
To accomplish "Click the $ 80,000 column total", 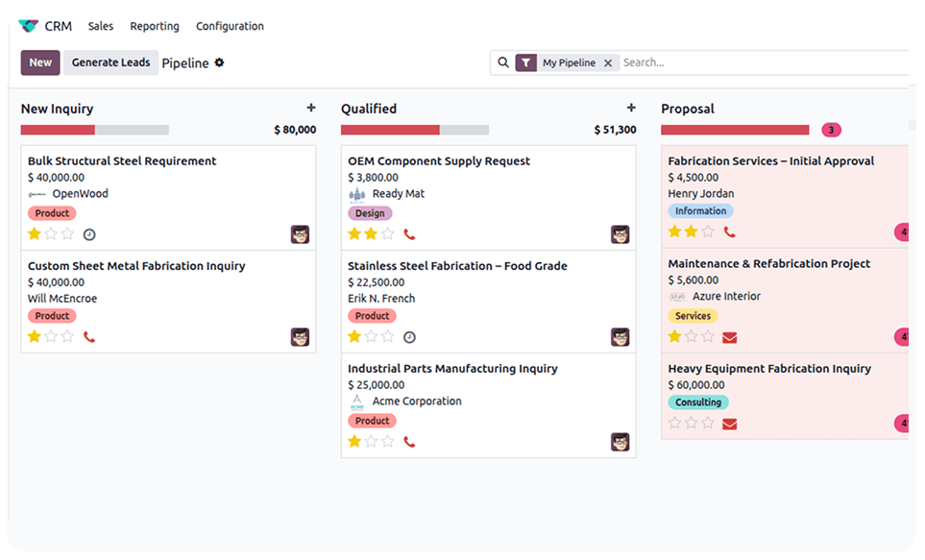I will pos(295,130).
